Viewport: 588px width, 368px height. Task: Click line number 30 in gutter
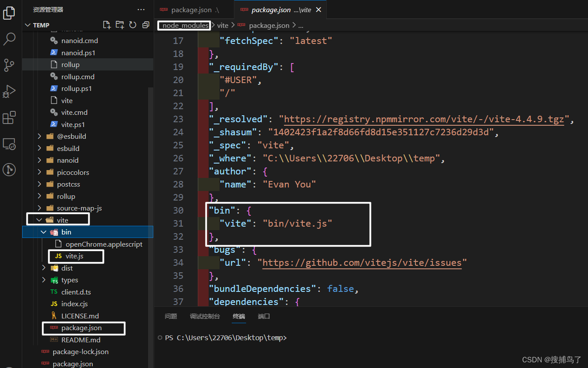[x=178, y=211]
